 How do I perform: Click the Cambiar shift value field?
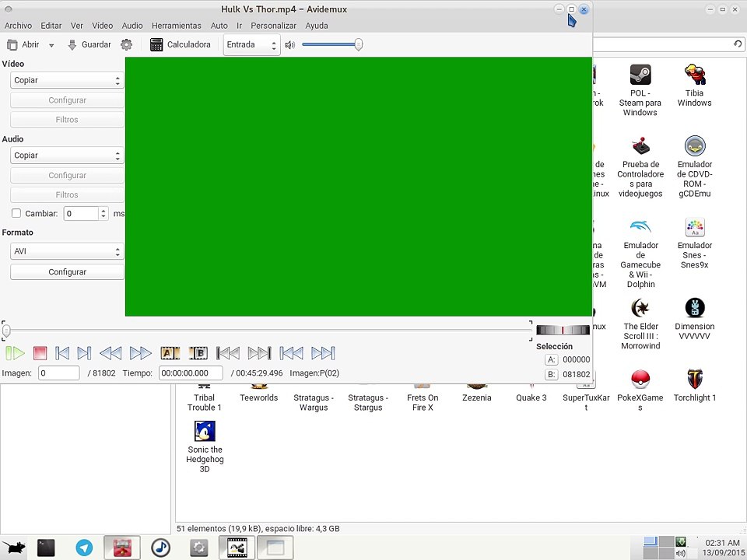click(x=82, y=213)
